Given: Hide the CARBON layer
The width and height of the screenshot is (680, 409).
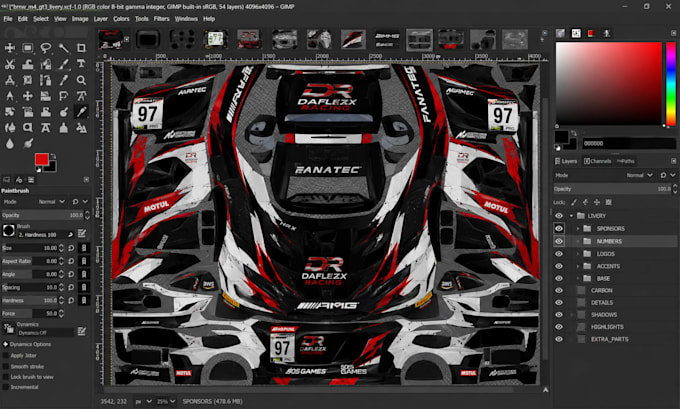Looking at the screenshot, I should (559, 290).
